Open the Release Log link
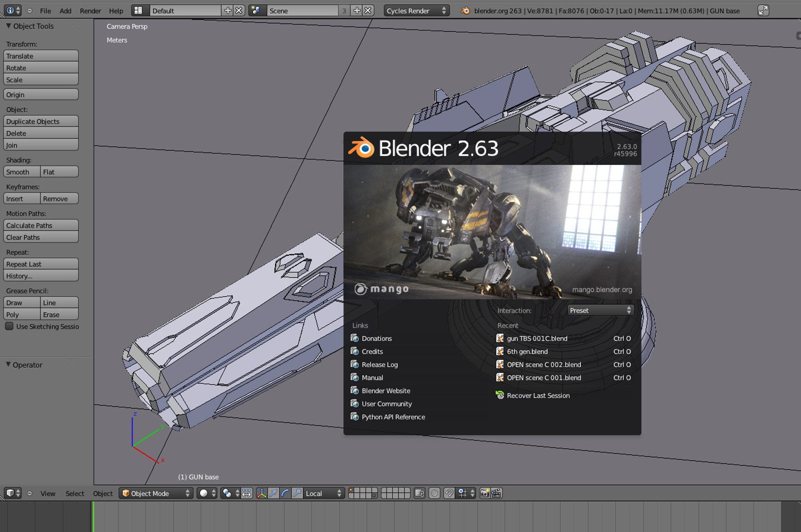This screenshot has height=532, width=801. coord(380,365)
